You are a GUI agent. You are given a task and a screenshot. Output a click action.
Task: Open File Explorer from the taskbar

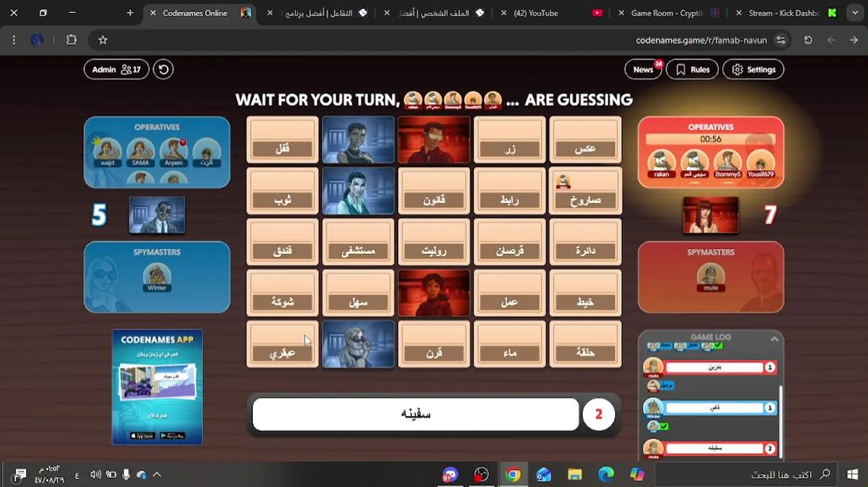575,475
